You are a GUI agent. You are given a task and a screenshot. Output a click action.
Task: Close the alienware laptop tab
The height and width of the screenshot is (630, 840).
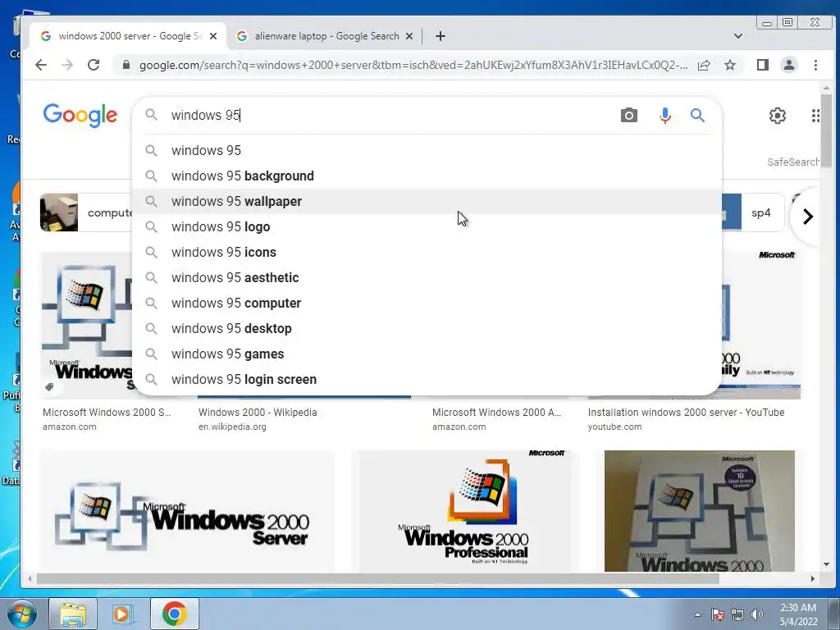click(409, 36)
